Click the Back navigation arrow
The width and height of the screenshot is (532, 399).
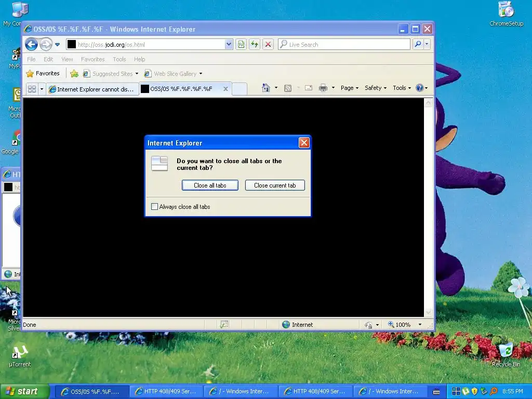click(x=31, y=45)
